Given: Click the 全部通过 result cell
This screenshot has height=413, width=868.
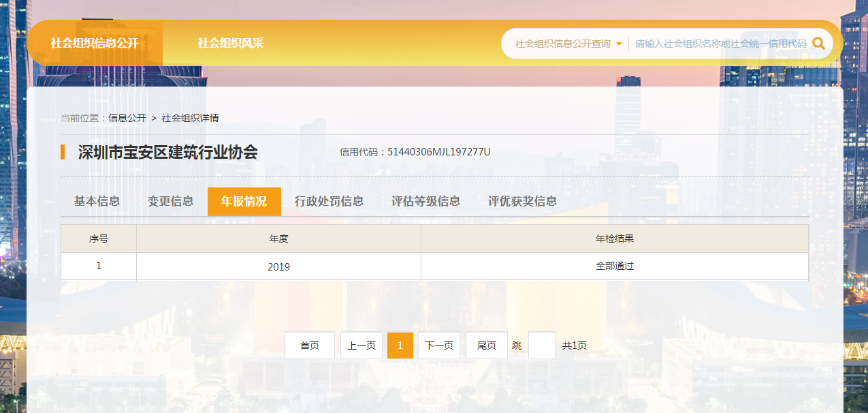Looking at the screenshot, I should [x=615, y=266].
